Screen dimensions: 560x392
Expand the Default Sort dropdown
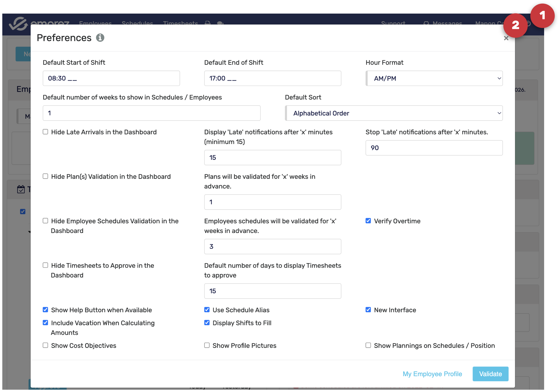coord(394,113)
